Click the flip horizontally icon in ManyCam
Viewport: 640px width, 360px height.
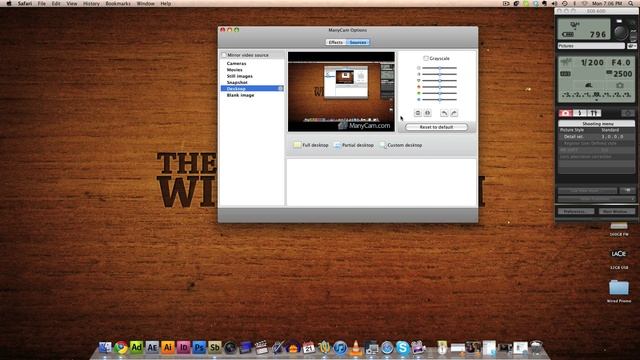(x=427, y=113)
